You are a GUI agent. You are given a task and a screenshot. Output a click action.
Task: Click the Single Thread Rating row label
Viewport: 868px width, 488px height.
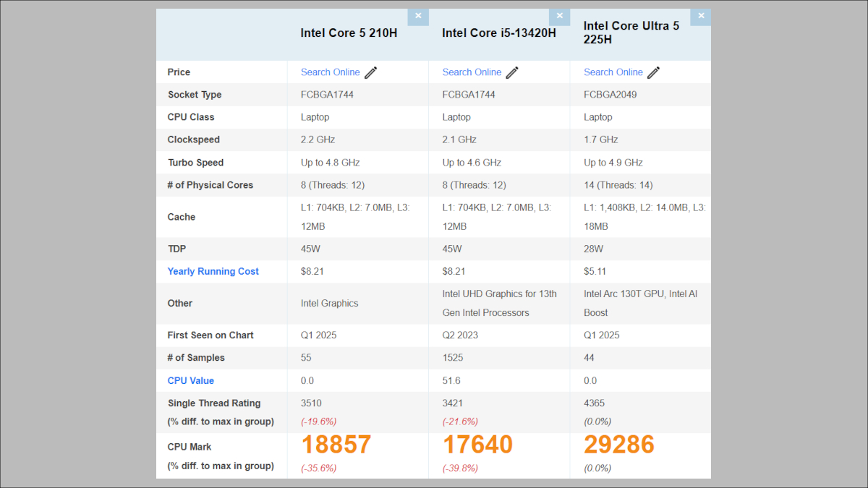click(x=214, y=403)
